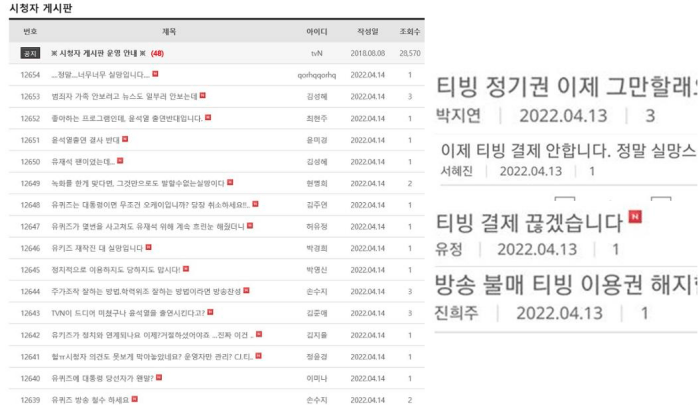Open post 12654 title '정말 너무너무 실망입니다'
This screenshot has height=405, width=700.
coord(100,75)
